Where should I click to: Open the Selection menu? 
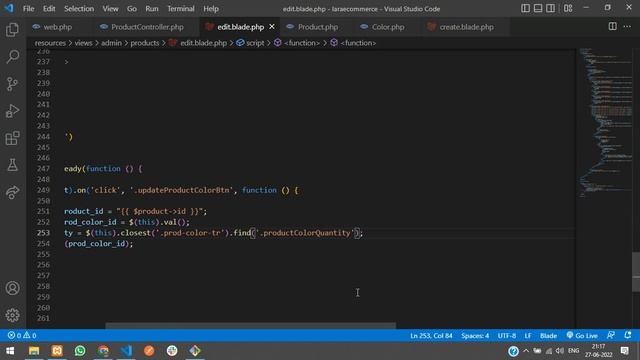tap(79, 9)
